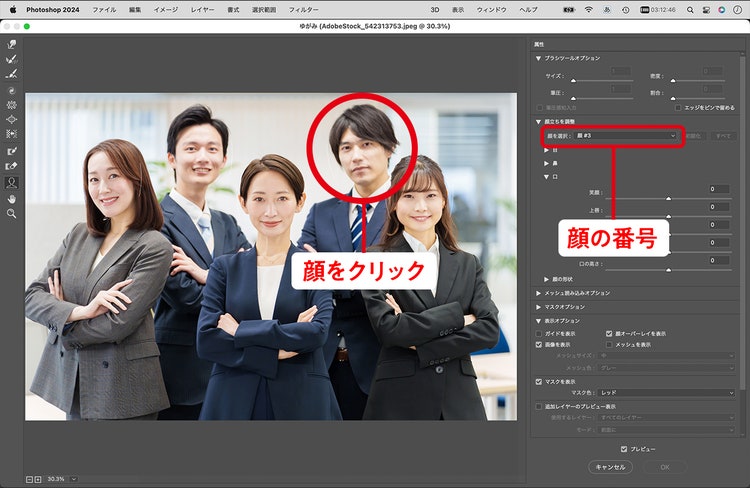
Task: Click the すべて reset button
Action: [723, 136]
